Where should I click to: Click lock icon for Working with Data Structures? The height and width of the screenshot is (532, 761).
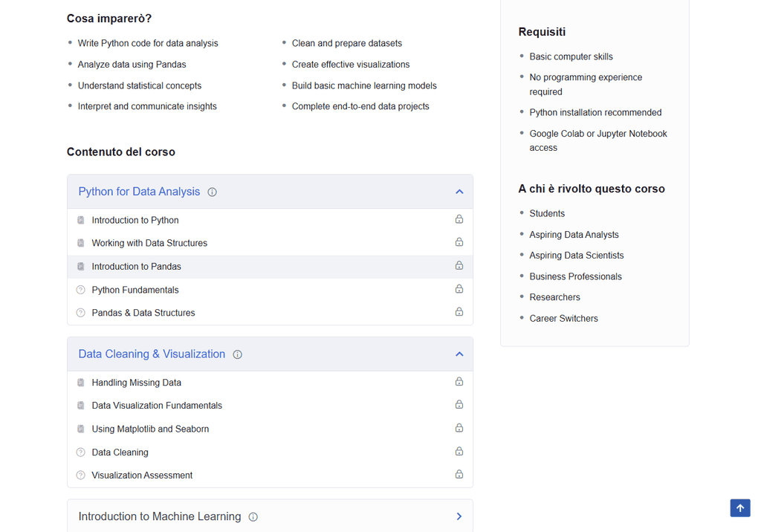(x=459, y=242)
